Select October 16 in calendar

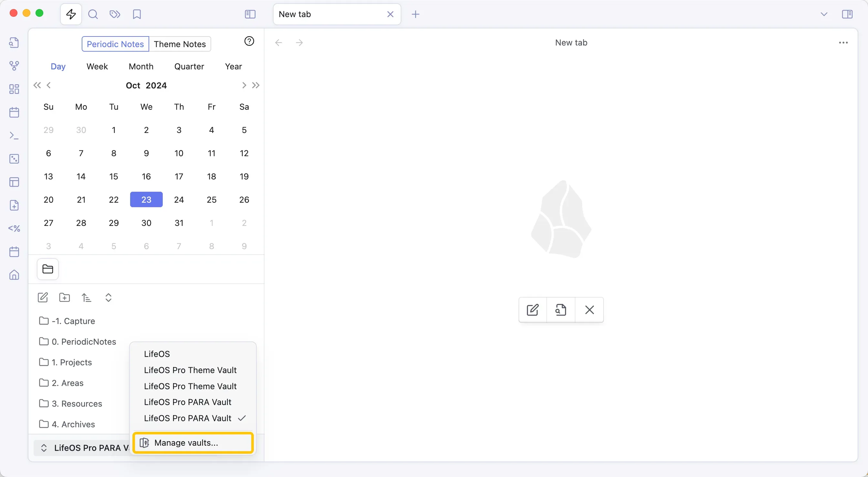point(146,176)
